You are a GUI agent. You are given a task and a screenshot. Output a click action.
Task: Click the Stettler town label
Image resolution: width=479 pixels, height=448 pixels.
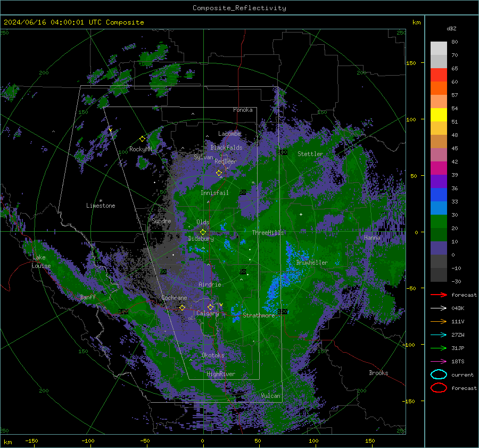coord(310,154)
